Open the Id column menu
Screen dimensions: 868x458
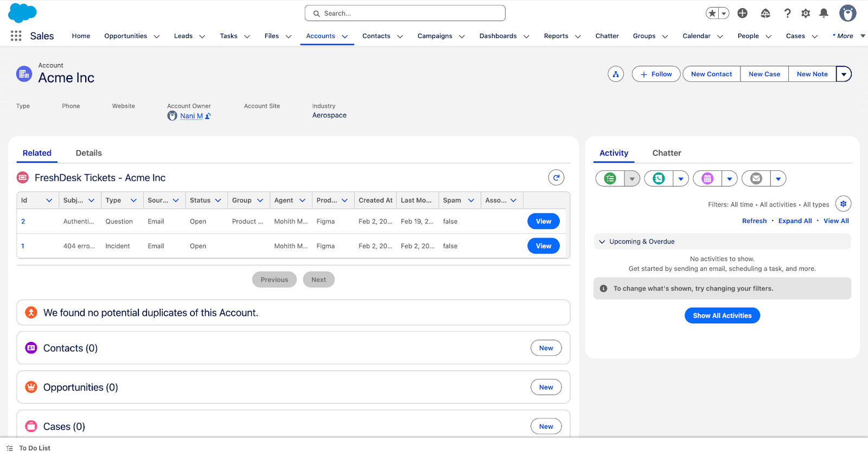[x=49, y=200]
